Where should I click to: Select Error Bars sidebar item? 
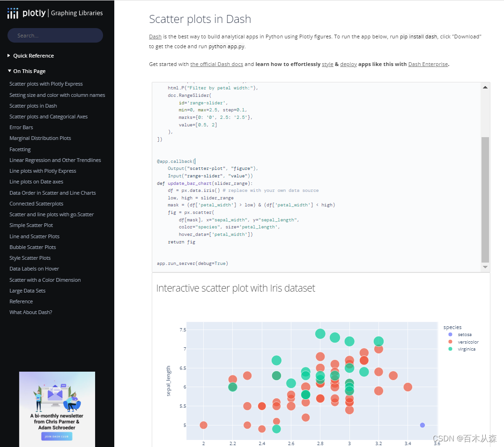pyautogui.click(x=21, y=127)
